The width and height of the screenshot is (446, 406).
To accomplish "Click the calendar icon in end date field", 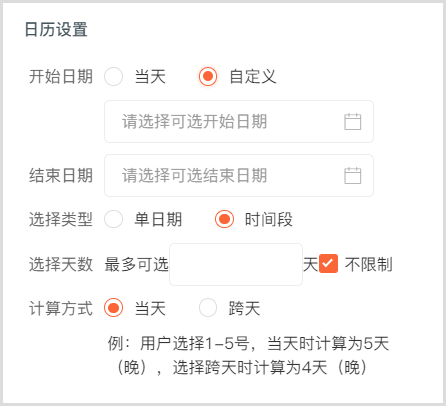I will [x=352, y=175].
